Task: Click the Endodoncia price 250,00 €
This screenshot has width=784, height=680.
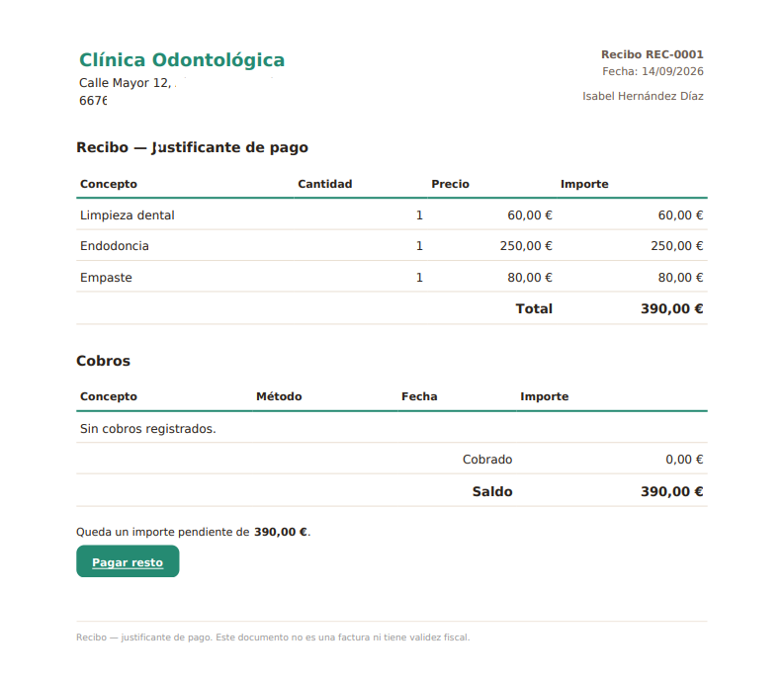Action: (x=526, y=246)
